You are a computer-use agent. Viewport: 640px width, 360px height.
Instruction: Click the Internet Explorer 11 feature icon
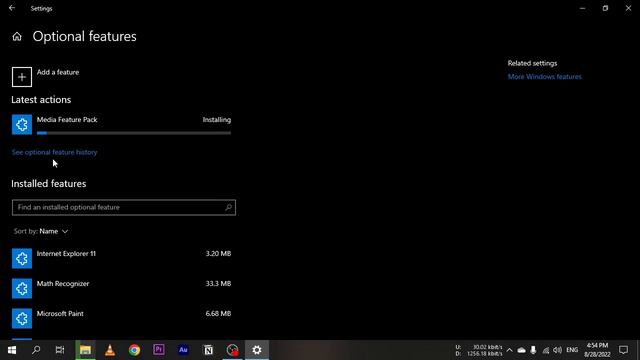[x=22, y=258]
